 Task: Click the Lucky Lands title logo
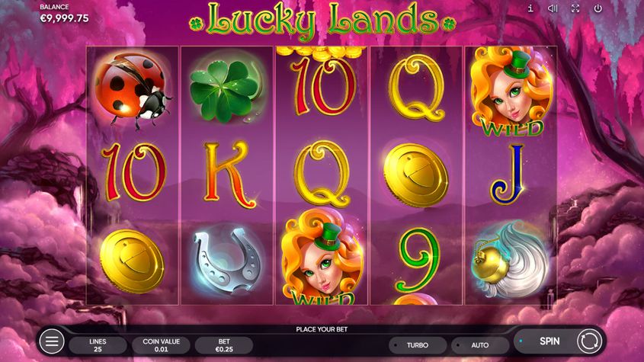pos(322,21)
